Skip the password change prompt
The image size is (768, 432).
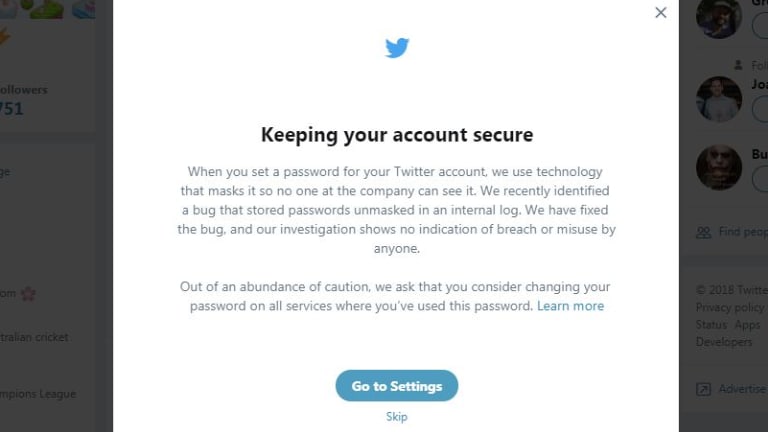pyautogui.click(x=397, y=417)
